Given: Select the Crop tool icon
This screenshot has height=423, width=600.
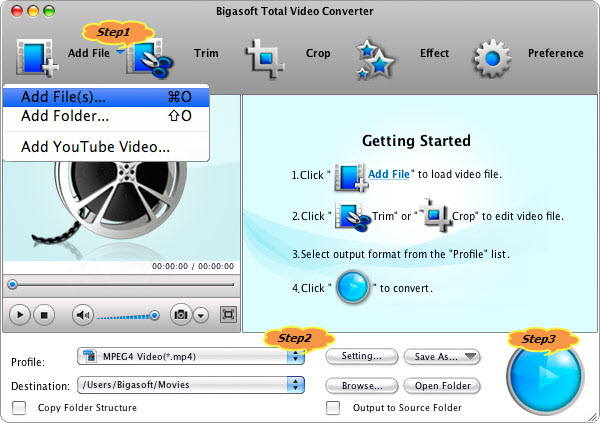Looking at the screenshot, I should pos(265,58).
